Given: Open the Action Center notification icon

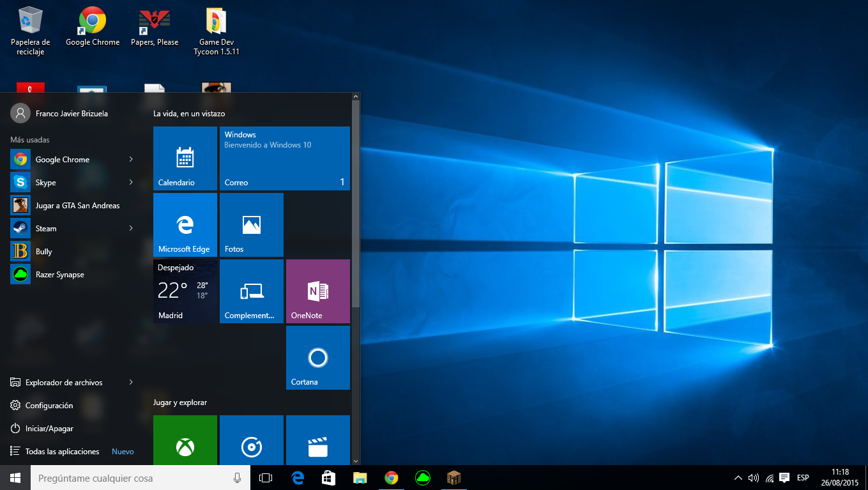Looking at the screenshot, I should [784, 478].
